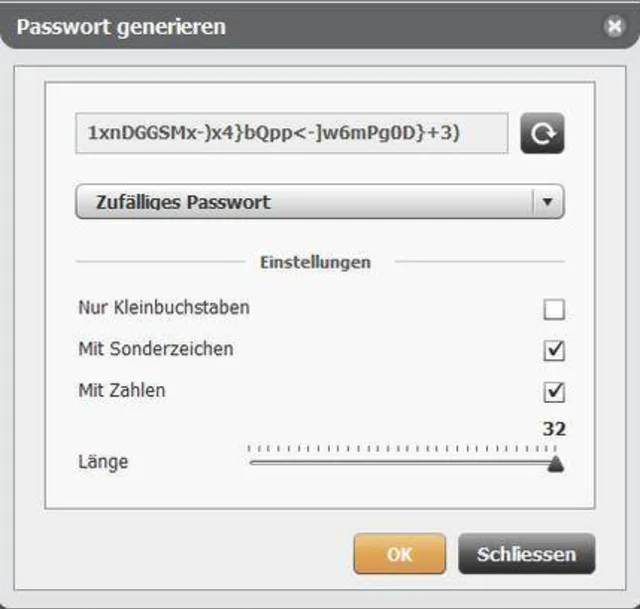Viewport: 640px width, 609px height.
Task: Click the Mit Zahlen label text
Action: pyautogui.click(x=122, y=390)
